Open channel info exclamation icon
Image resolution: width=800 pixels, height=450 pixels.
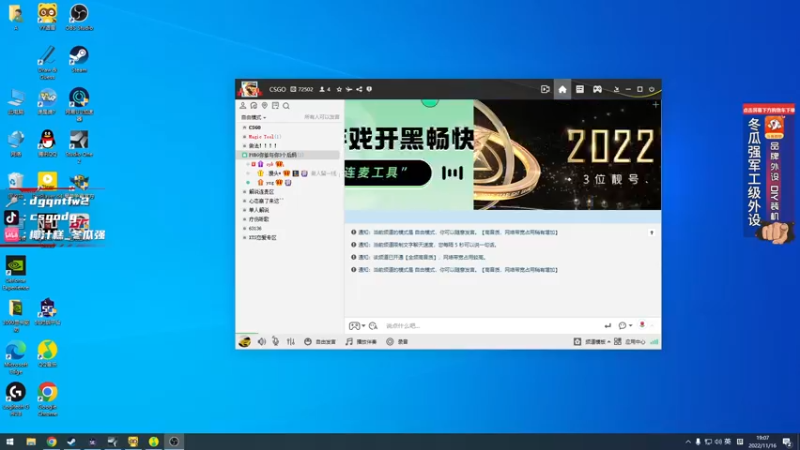coord(369,89)
